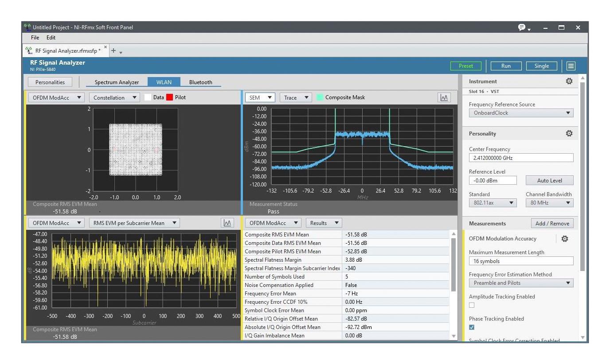Open the Personality settings gear
The width and height of the screenshot is (610, 364).
click(569, 134)
